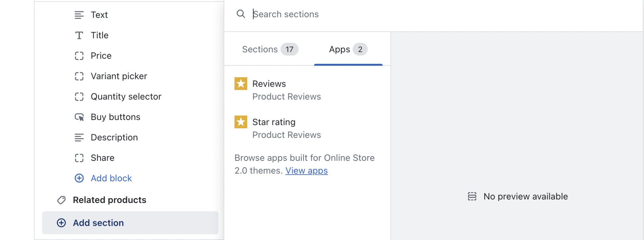Click the Description block lines icon
This screenshot has height=240, width=644.
[x=79, y=137]
